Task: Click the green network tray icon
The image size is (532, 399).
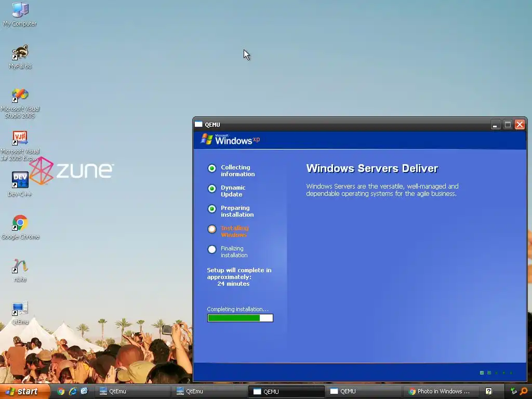Action: click(514, 391)
